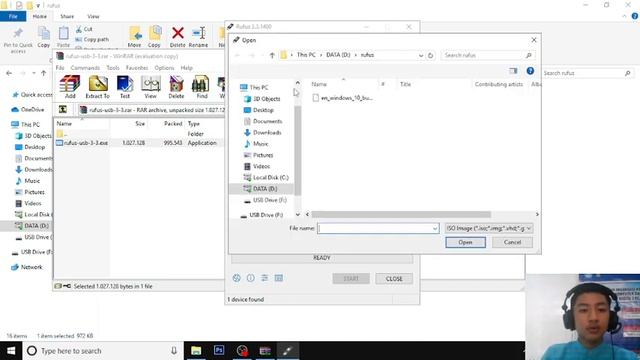Click Explorer Copy path button
Screen dimensions: 640x360
(x=92, y=40)
